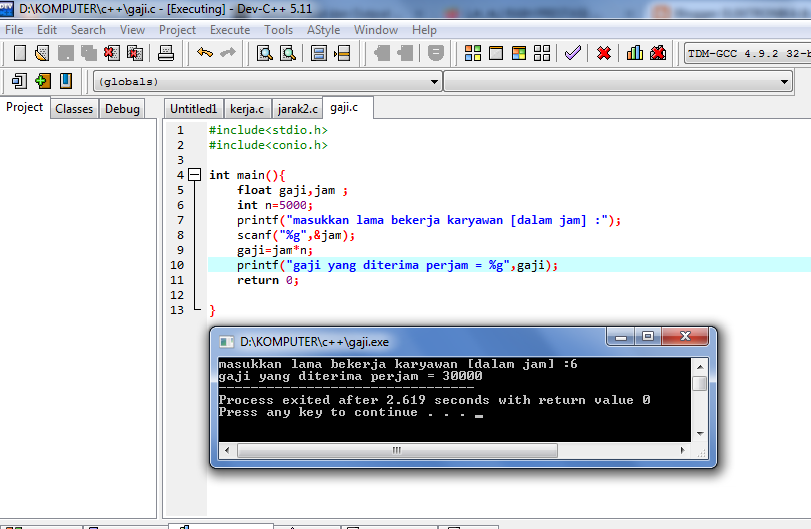This screenshot has width=811, height=529.
Task: Open profile analysis bar chart icon
Action: (635, 53)
